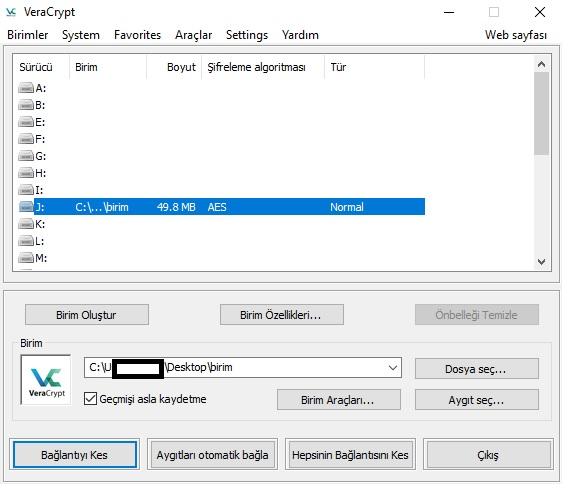Click the scroll down arrow of drive list
The height and width of the screenshot is (484, 562).
pyautogui.click(x=542, y=262)
